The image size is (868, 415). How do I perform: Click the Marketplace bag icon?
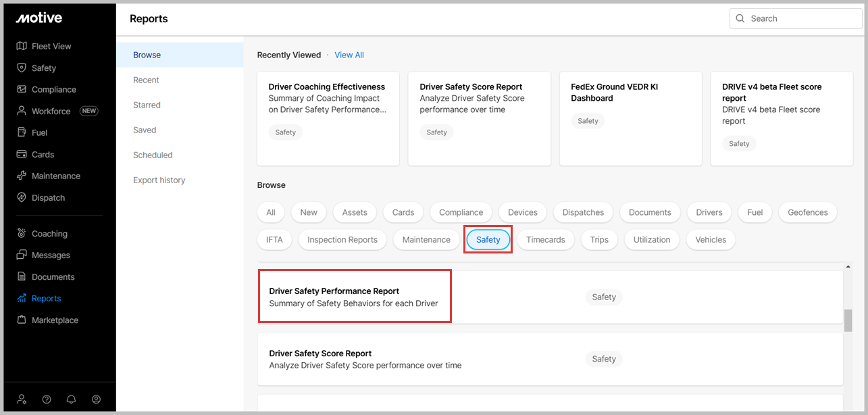click(22, 320)
